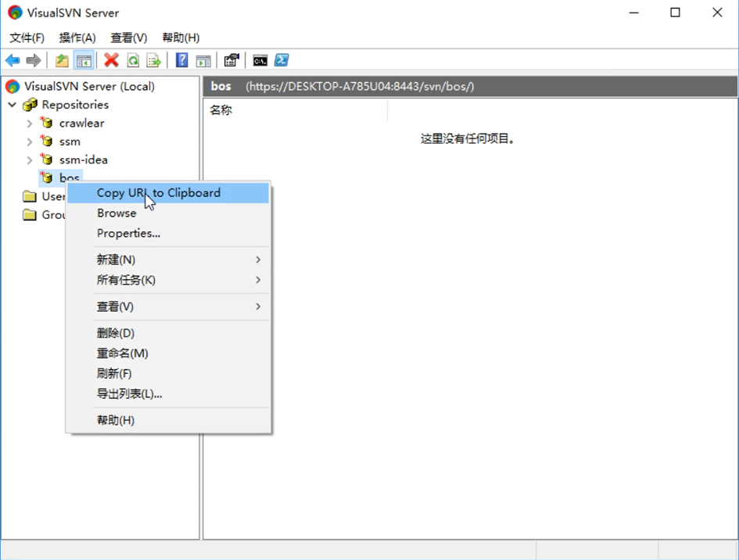Choose 删除(D) in the context menu

[168, 333]
